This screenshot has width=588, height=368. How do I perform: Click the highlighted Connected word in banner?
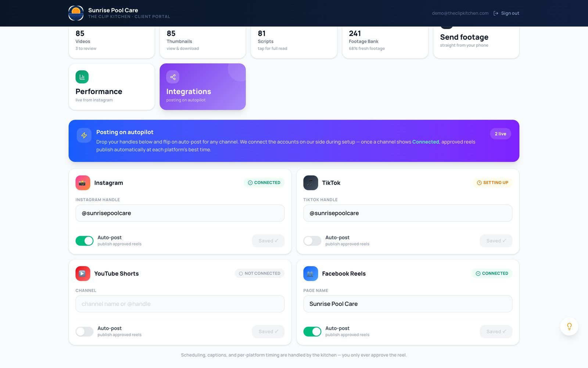coord(426,142)
